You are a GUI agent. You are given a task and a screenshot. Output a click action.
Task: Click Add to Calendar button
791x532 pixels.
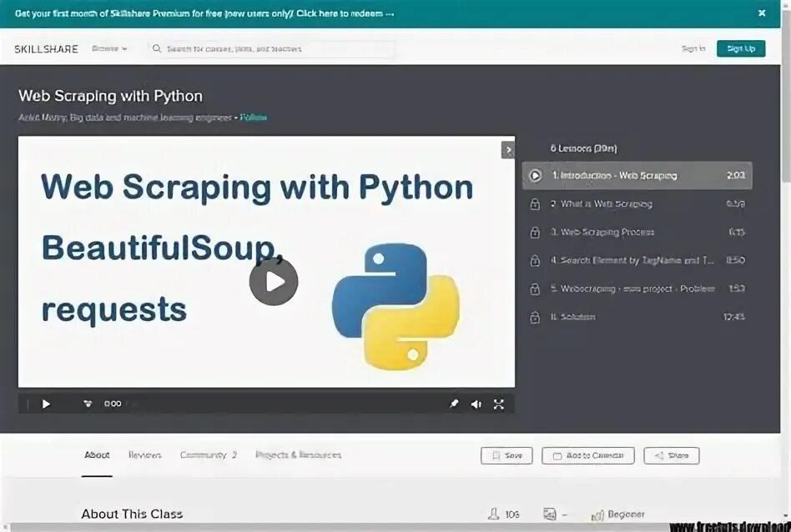[x=588, y=455]
